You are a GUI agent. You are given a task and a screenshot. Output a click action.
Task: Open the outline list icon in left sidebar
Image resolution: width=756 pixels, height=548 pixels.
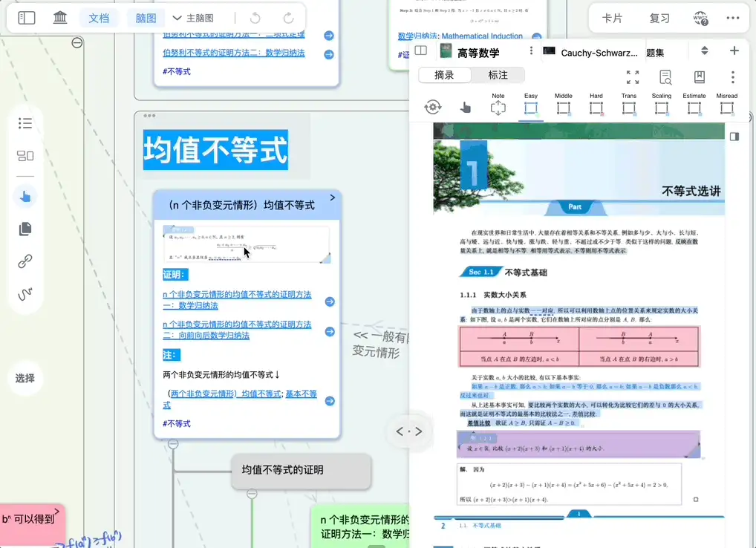pos(25,123)
